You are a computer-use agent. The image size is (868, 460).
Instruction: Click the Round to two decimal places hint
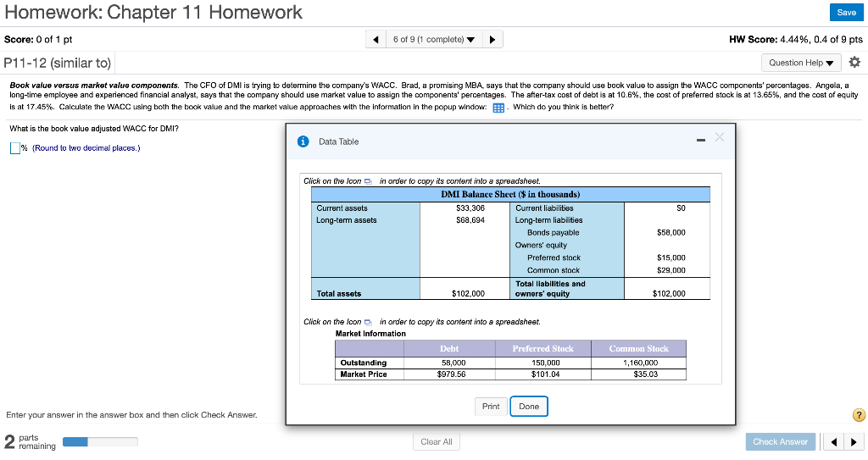(86, 148)
